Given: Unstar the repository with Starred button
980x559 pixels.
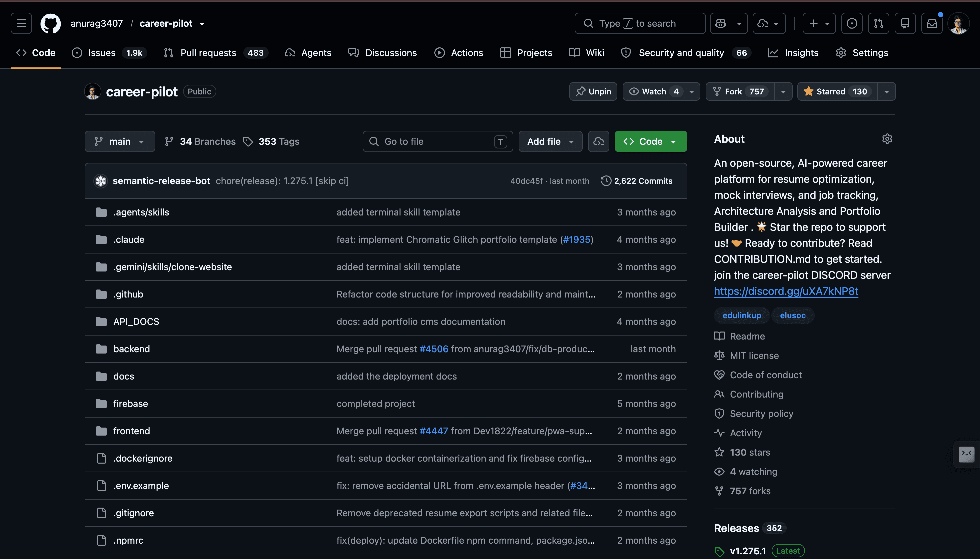Looking at the screenshot, I should [838, 91].
